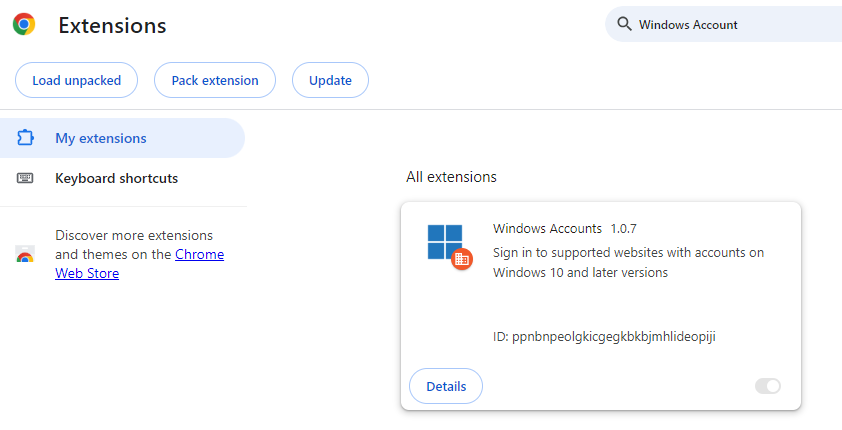The image size is (842, 430).
Task: Toggle the Windows Accounts extension switch
Action: point(767,386)
